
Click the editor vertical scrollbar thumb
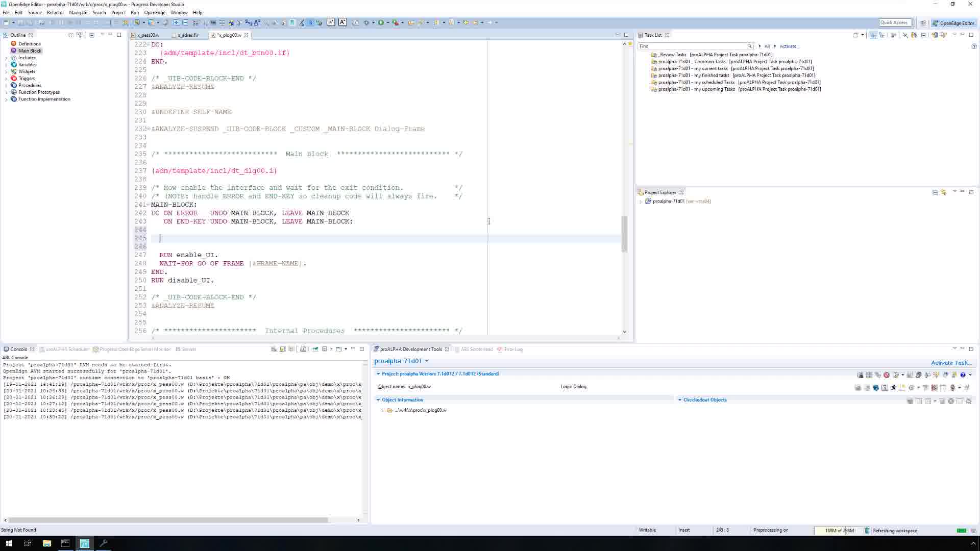[624, 234]
